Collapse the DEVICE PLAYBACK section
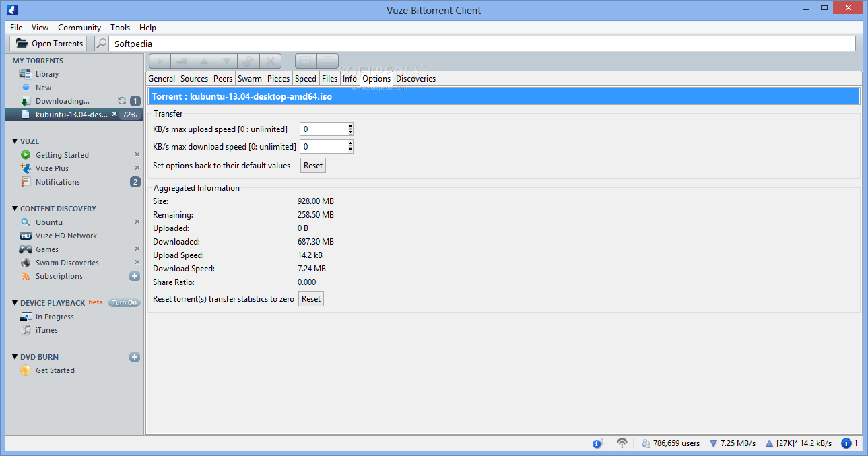 15,303
